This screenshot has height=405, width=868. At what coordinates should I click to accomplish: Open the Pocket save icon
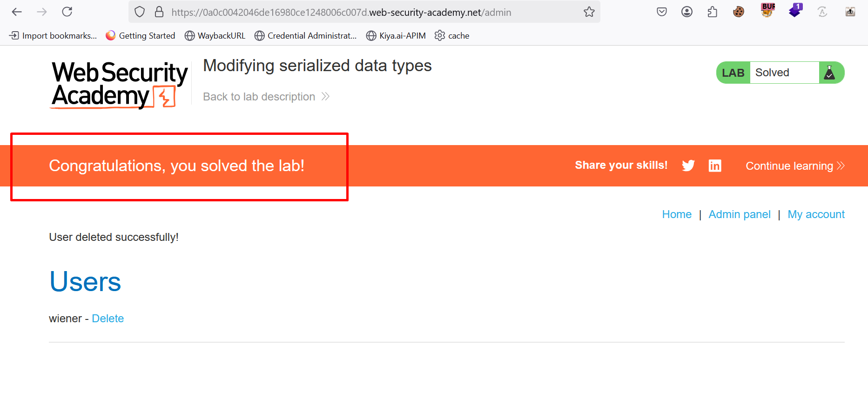[661, 12]
